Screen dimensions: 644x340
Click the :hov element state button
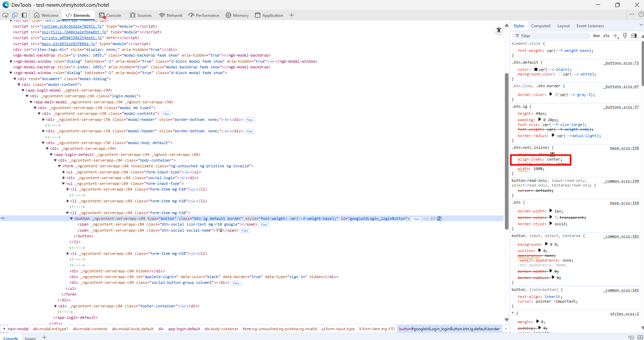[x=596, y=36]
